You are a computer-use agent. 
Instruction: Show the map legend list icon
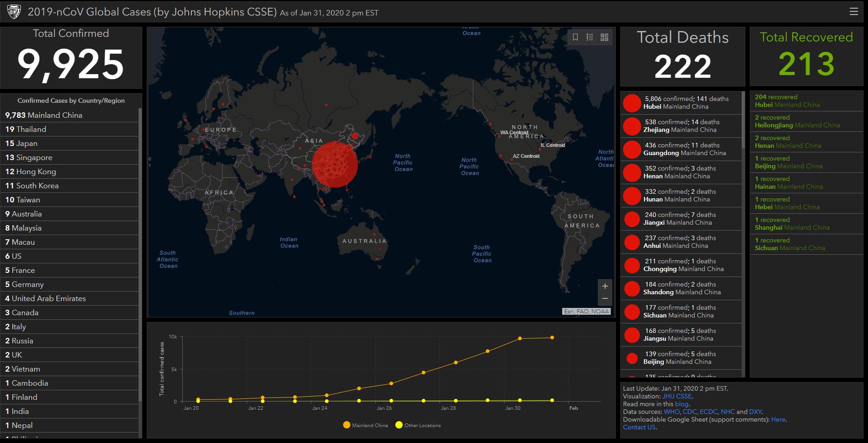[x=590, y=37]
